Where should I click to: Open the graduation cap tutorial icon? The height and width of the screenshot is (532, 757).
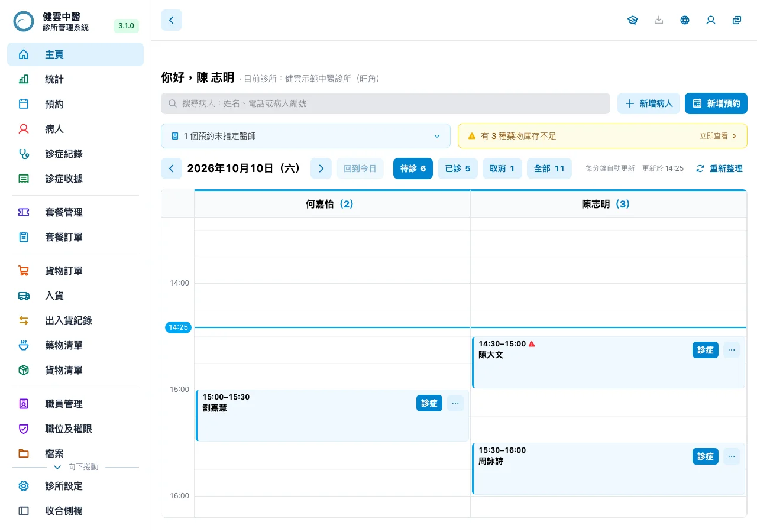[x=633, y=20]
